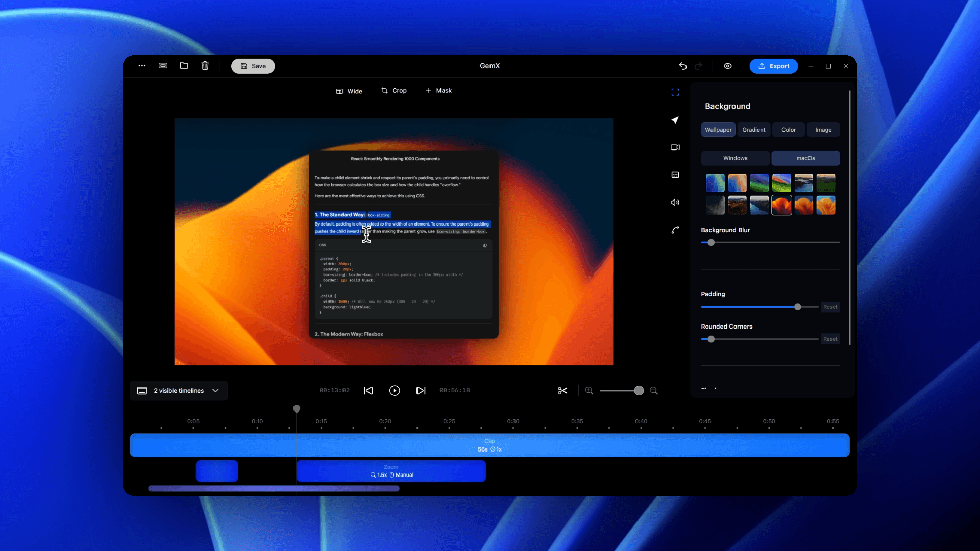The image size is (980, 551).
Task: Click the video preview canvas
Action: pos(394,242)
